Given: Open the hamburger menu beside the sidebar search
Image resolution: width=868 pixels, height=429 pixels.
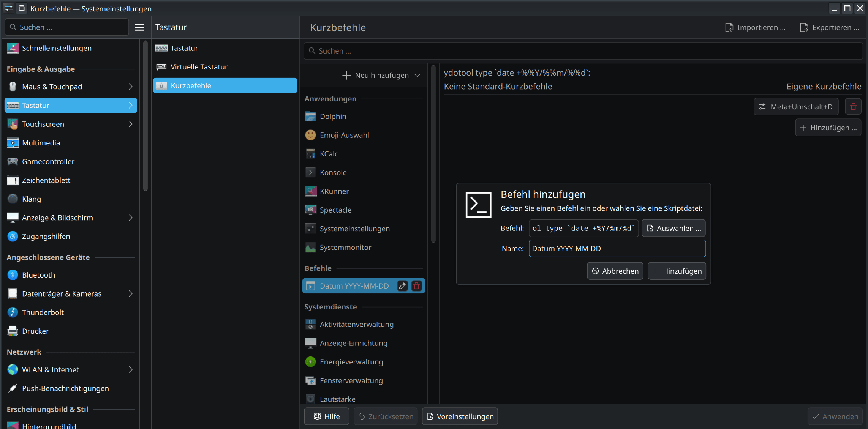Looking at the screenshot, I should tap(139, 27).
